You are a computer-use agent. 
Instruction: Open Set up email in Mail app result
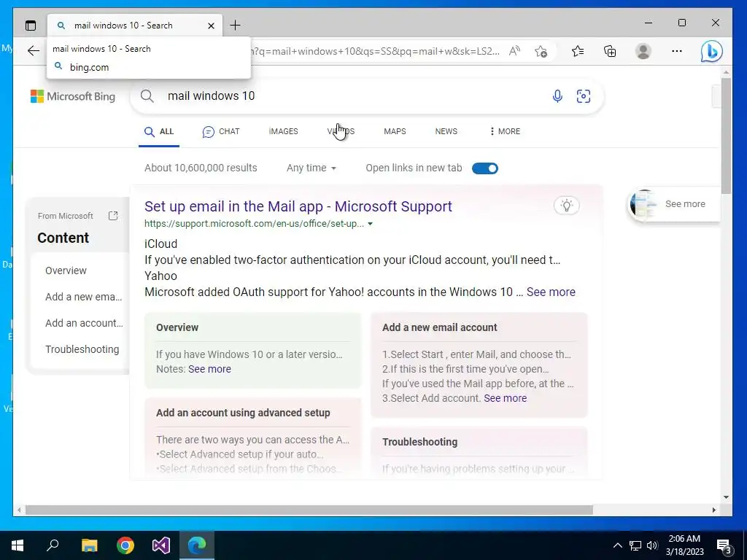coord(298,206)
